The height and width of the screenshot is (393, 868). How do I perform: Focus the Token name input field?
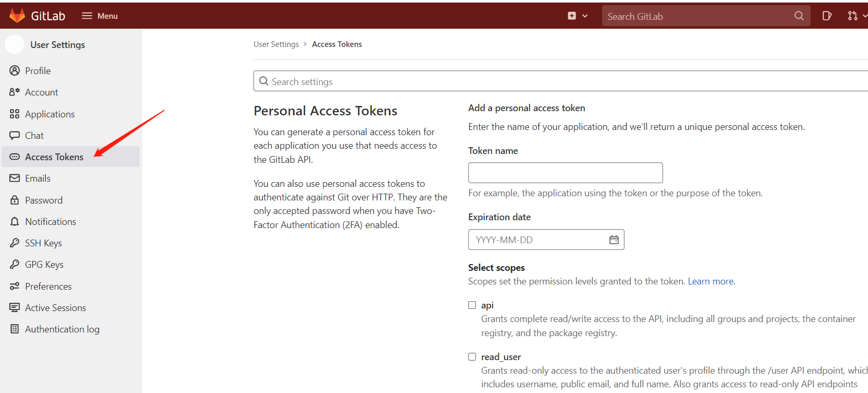(x=565, y=173)
